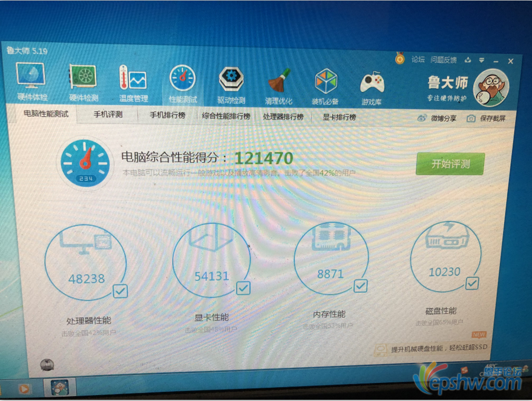Uncheck the 磁盘性能 test checkbox
Screen dimensions: 532x401
[x=472, y=284]
